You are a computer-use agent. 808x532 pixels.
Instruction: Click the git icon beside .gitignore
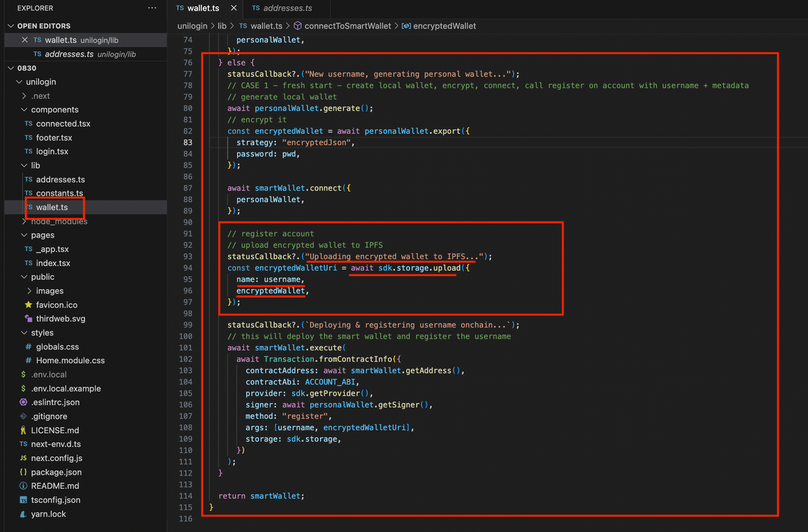24,416
